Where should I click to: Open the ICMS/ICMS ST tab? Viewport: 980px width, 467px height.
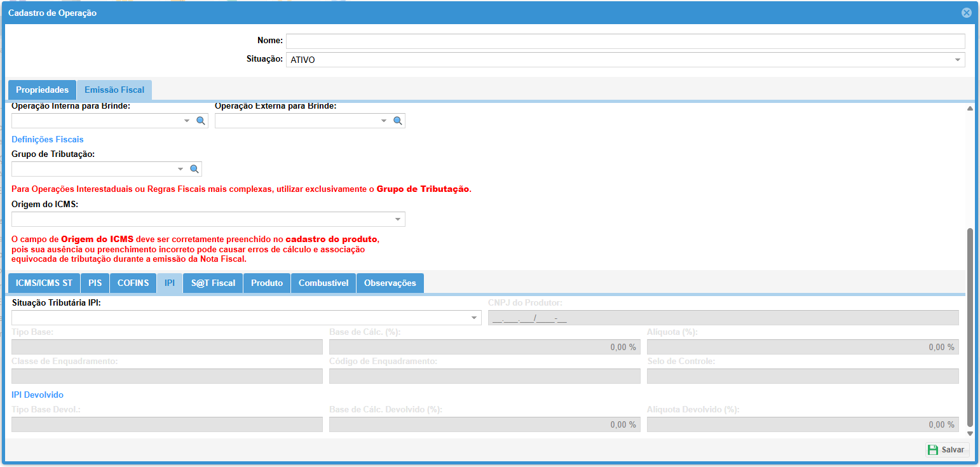click(44, 283)
